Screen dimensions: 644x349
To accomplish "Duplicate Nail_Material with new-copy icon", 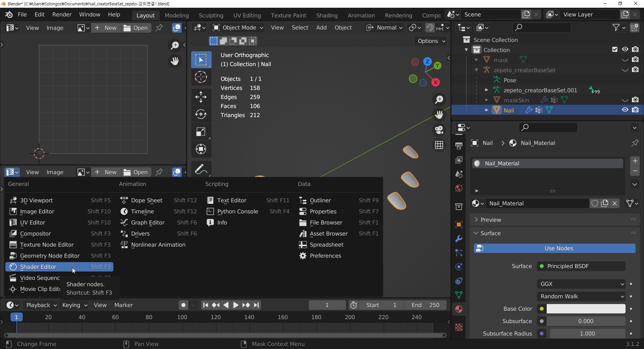I will pos(605,203).
